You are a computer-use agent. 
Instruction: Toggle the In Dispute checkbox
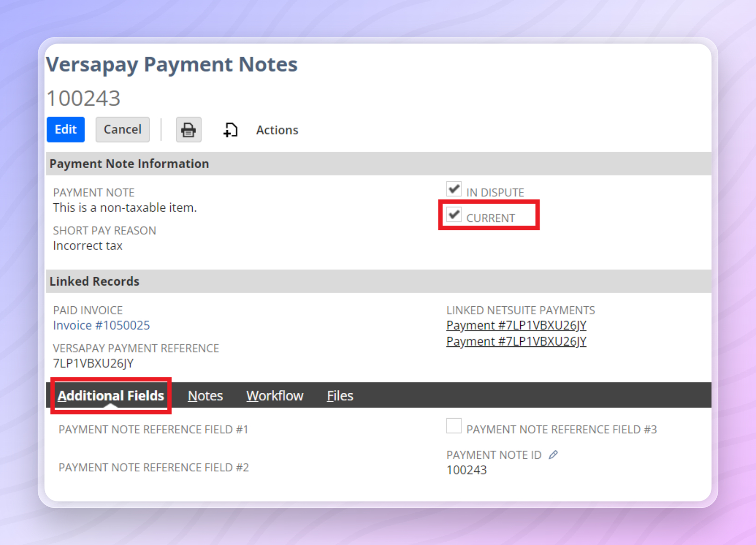click(x=454, y=189)
